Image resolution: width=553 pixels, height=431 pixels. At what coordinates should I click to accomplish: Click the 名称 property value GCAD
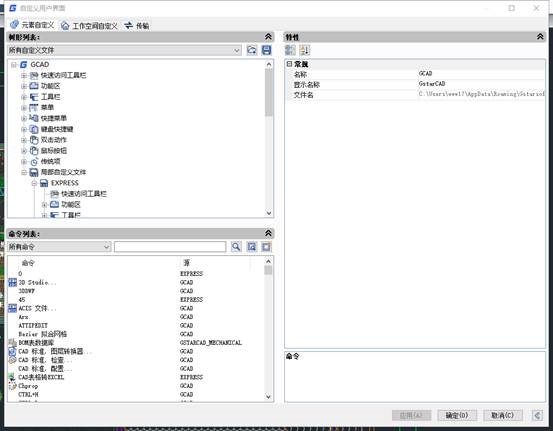point(425,73)
